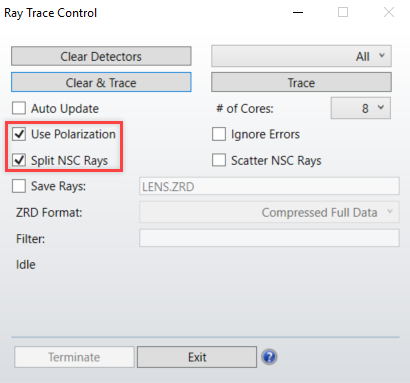Close the Ray Trace Control dialog

pyautogui.click(x=389, y=12)
